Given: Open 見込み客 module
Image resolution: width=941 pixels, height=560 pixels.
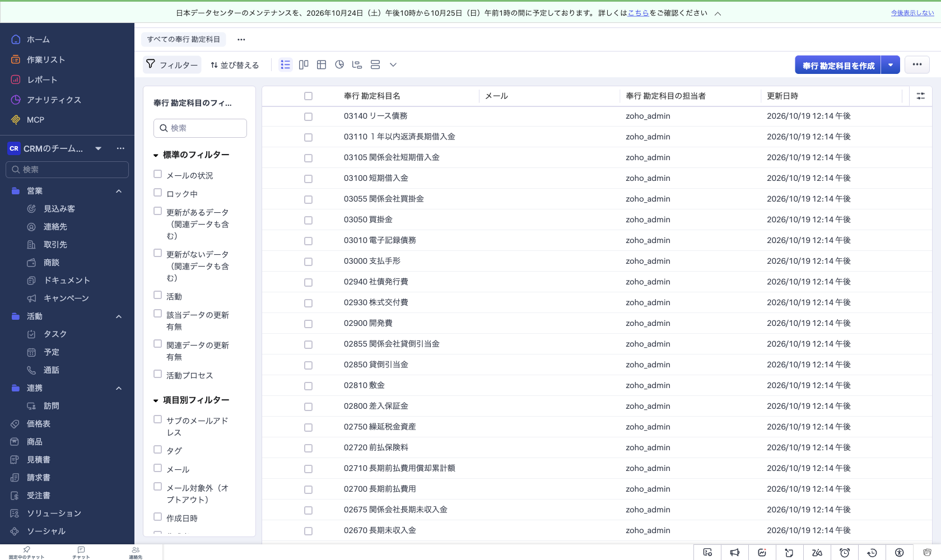Looking at the screenshot, I should 59,209.
